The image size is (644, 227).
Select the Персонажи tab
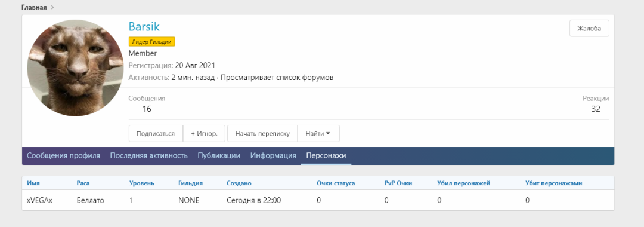326,156
